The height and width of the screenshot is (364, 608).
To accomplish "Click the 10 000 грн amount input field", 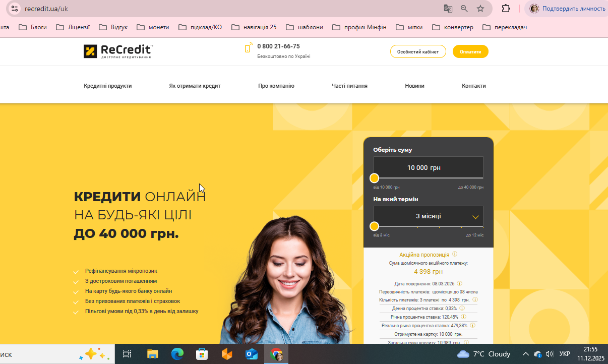I will click(428, 167).
